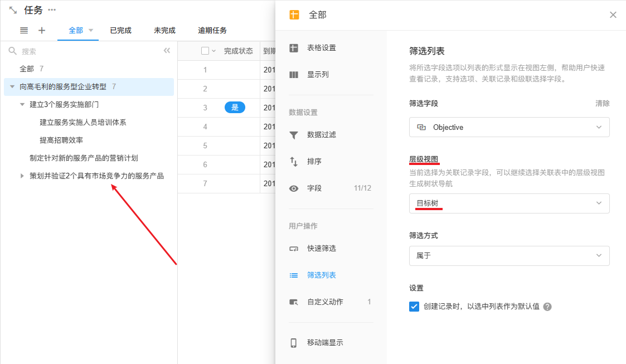Collapse the filter list with double-chevron icon

click(x=167, y=51)
